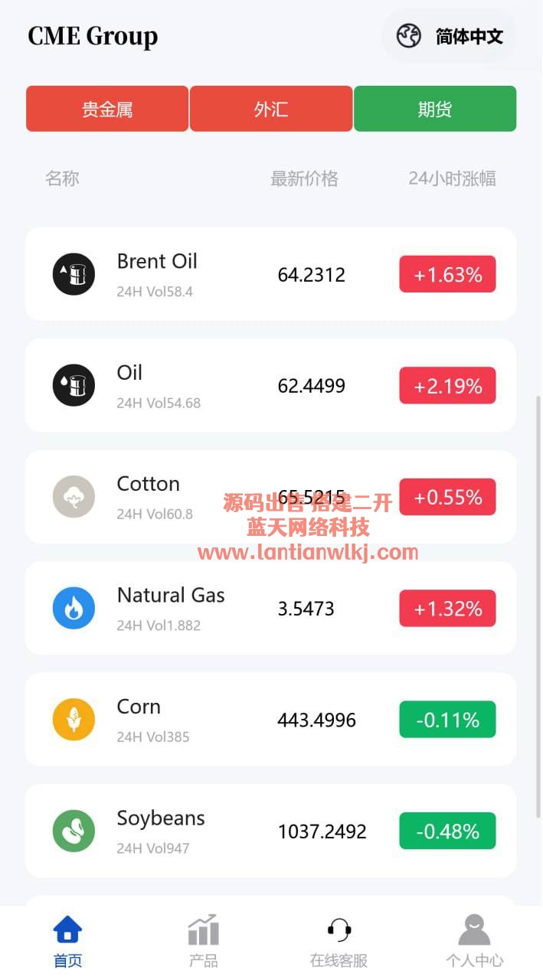Switch to the 贵金属 tab
Image resolution: width=543 pixels, height=980 pixels.
pyautogui.click(x=107, y=109)
